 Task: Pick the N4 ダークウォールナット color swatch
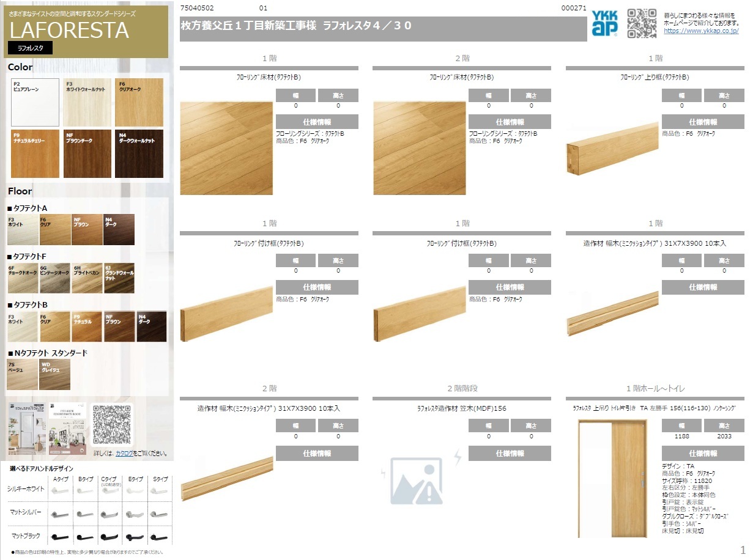(x=139, y=153)
